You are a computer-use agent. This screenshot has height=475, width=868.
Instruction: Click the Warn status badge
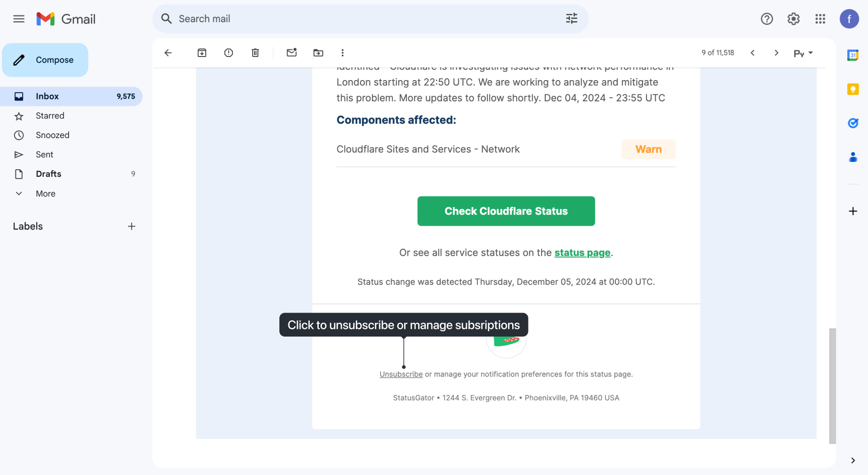[x=648, y=149]
